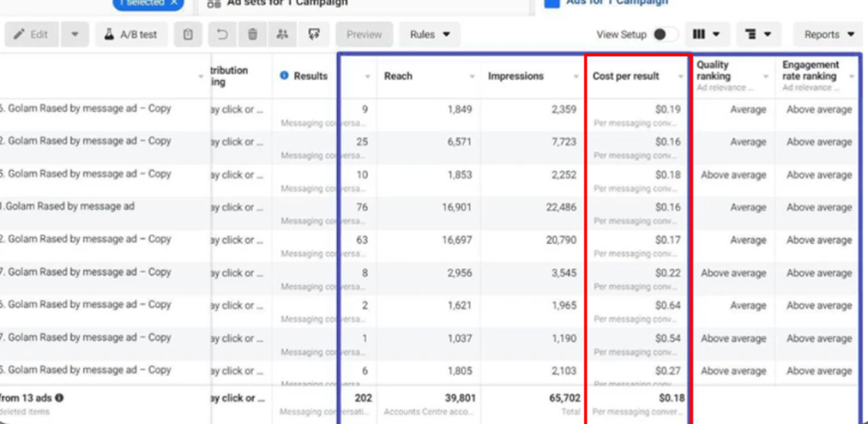868x424 pixels.
Task: Start an A/B test
Action: 132,35
